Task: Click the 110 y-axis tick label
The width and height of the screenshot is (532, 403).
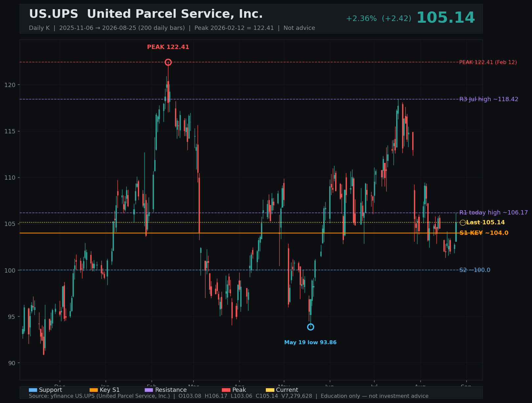Action: [x=10, y=177]
